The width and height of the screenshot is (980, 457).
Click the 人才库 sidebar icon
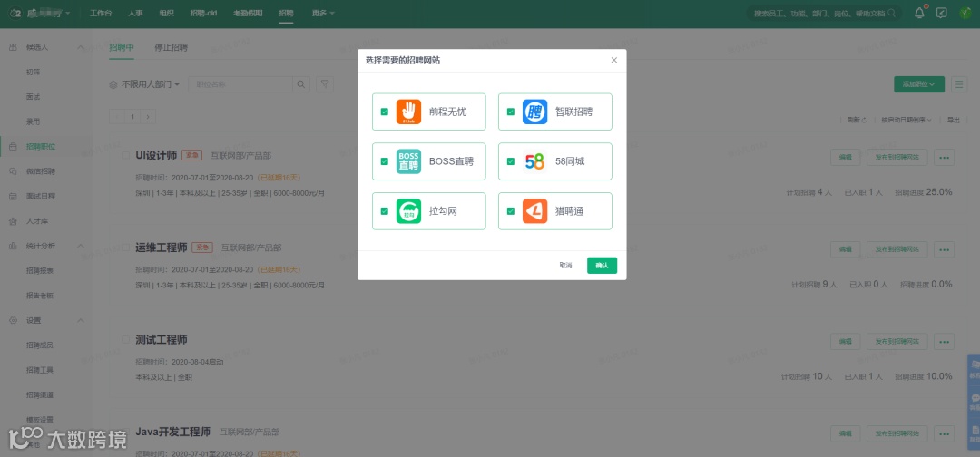pos(13,221)
